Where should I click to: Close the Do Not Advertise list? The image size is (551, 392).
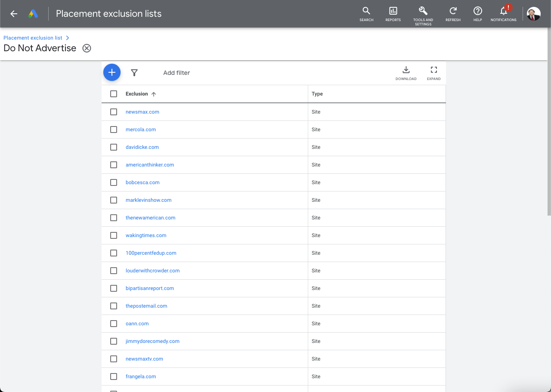pos(87,48)
